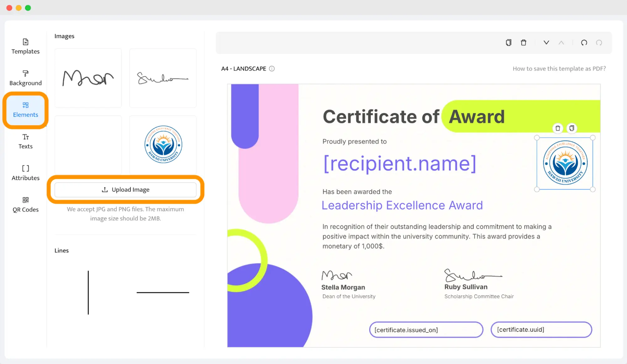Image resolution: width=627 pixels, height=364 pixels.
Task: Open the Background panel
Action: [x=25, y=78]
